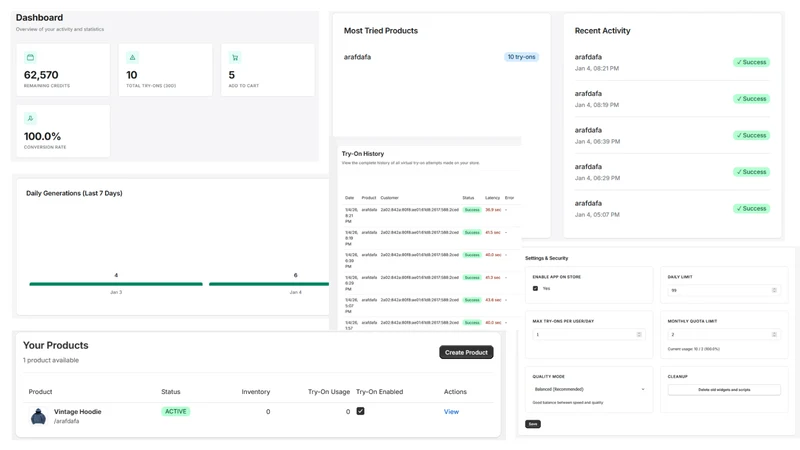Click the Inventory column header

[256, 392]
